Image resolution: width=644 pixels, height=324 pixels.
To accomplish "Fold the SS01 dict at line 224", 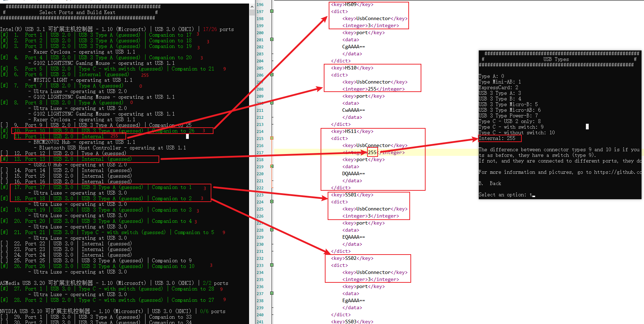I will click(272, 202).
